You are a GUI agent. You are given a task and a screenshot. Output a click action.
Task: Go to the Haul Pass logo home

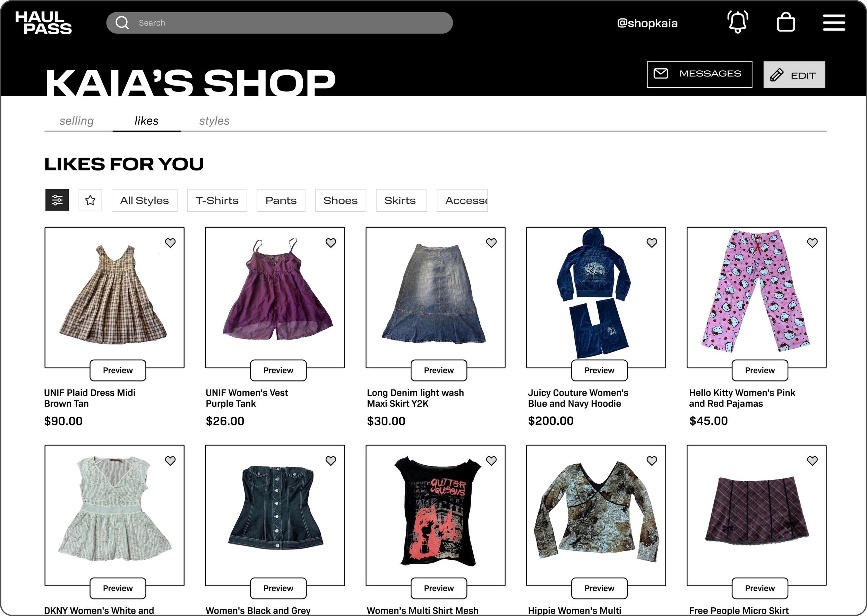tap(43, 23)
